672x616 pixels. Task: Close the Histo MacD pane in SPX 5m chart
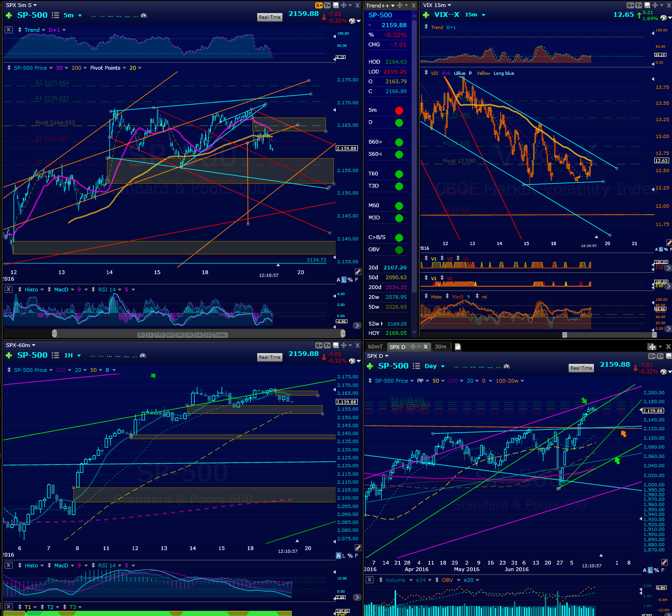pos(8,289)
